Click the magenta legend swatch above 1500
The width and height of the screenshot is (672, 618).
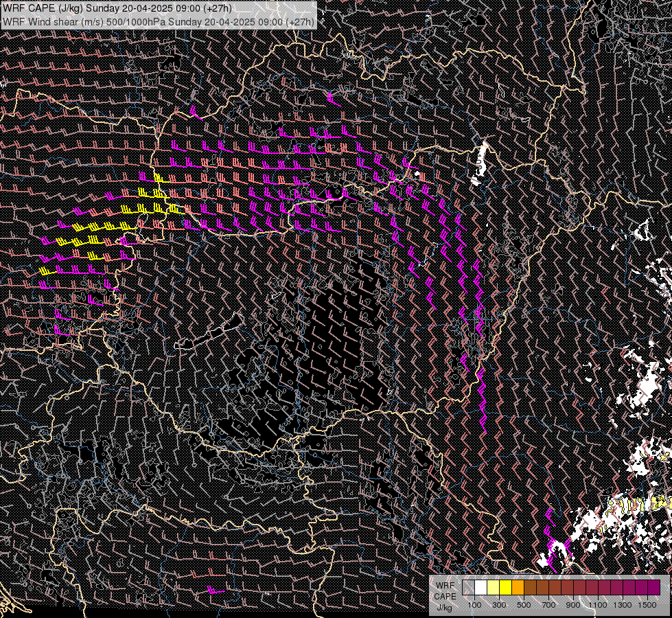pyautogui.click(x=653, y=587)
